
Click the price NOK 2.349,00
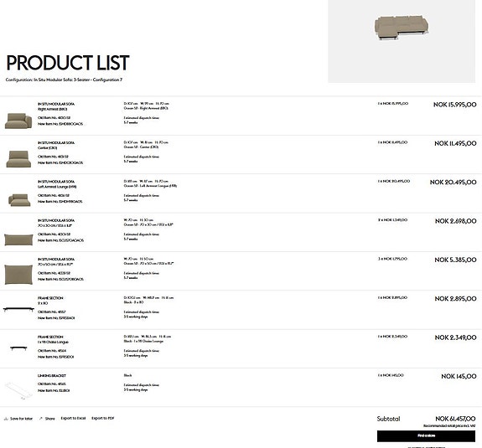pyautogui.click(x=455, y=337)
